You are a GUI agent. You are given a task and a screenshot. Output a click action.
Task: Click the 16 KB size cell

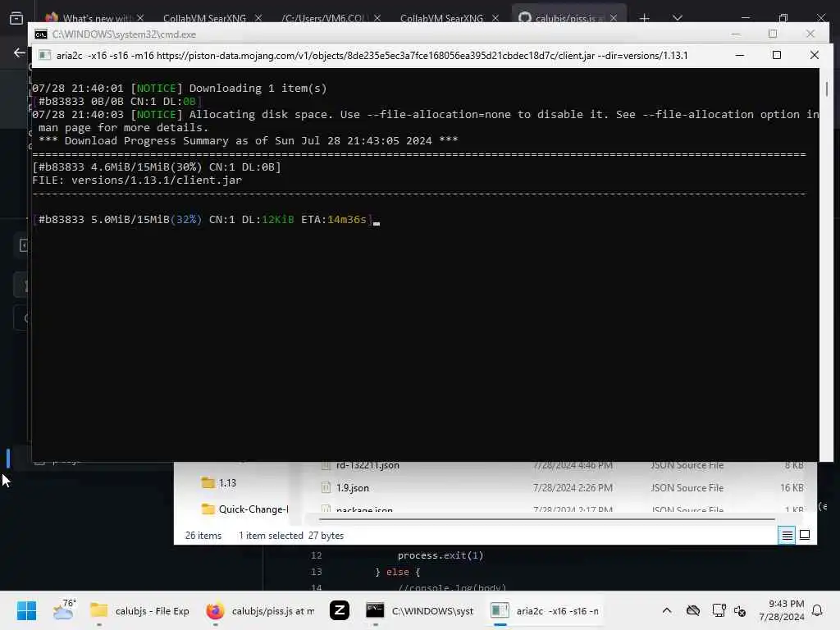[792, 488]
